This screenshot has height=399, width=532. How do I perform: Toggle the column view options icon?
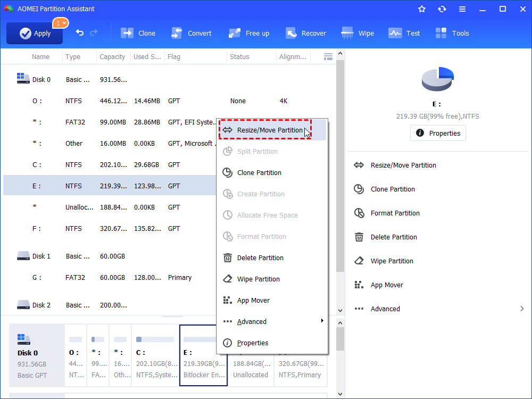click(328, 56)
